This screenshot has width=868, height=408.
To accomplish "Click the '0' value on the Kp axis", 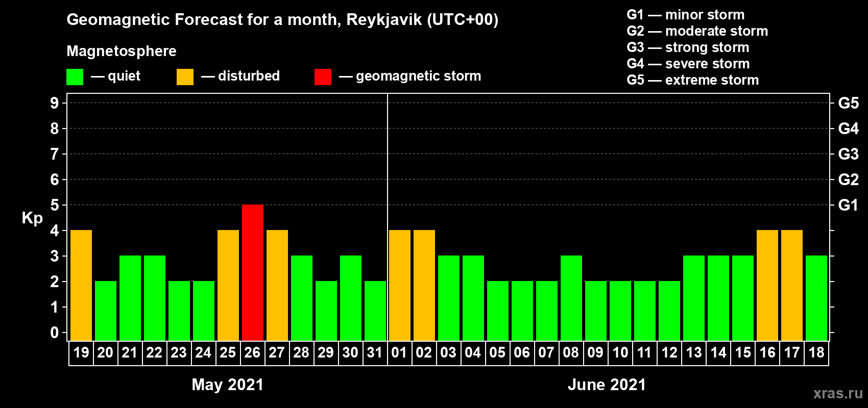I will click(x=55, y=333).
